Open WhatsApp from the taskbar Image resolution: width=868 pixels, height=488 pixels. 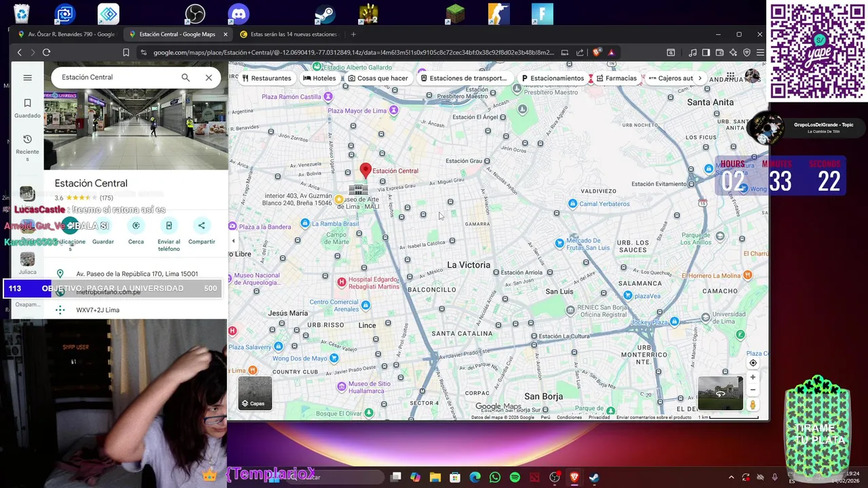[x=495, y=477]
